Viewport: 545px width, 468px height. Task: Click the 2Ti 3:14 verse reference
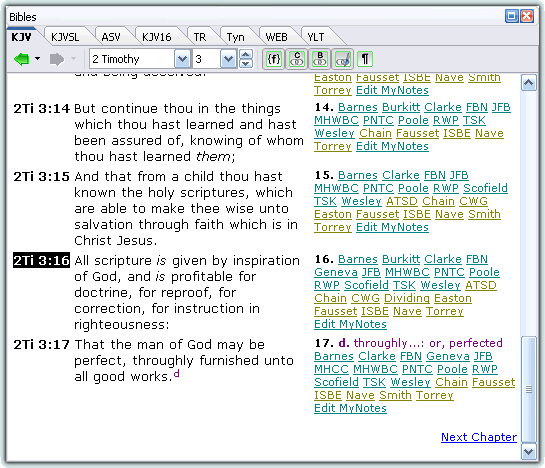(41, 109)
